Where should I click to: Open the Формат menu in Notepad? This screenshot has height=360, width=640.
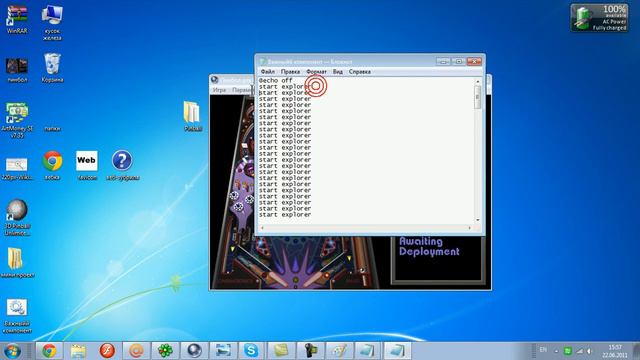[x=316, y=71]
